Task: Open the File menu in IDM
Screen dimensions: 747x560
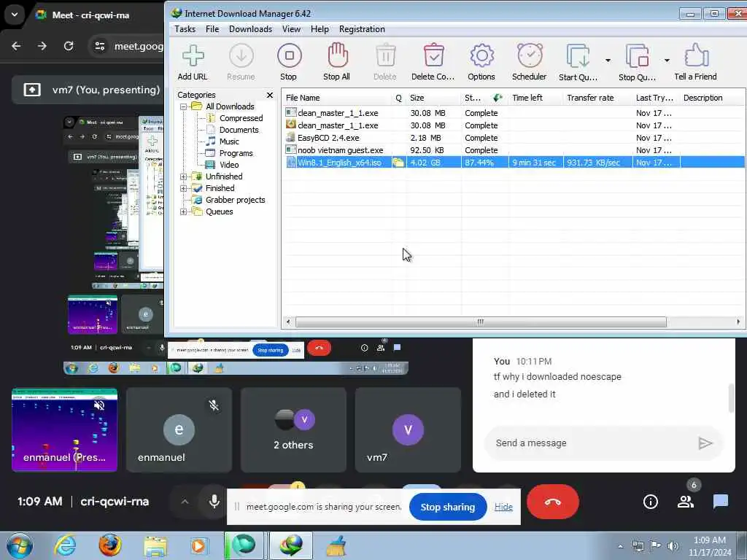Action: (x=212, y=29)
